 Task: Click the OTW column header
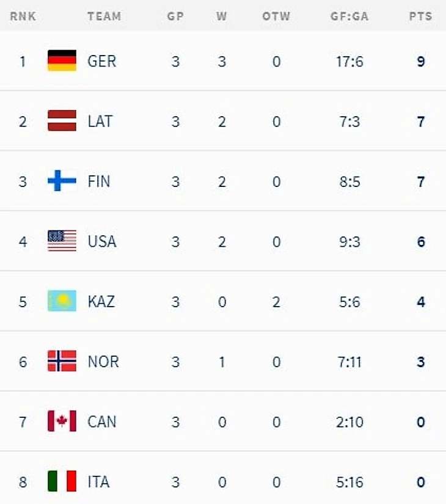276,16
